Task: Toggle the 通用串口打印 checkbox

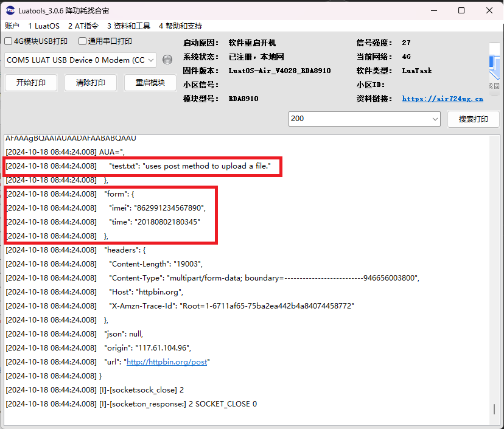Action: 83,41
